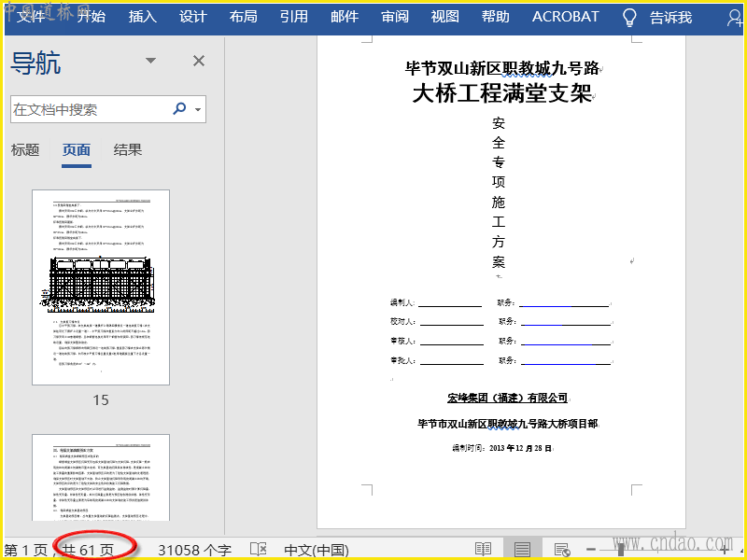
Task: Open the ACROBAT ribbon tab
Action: (565, 17)
